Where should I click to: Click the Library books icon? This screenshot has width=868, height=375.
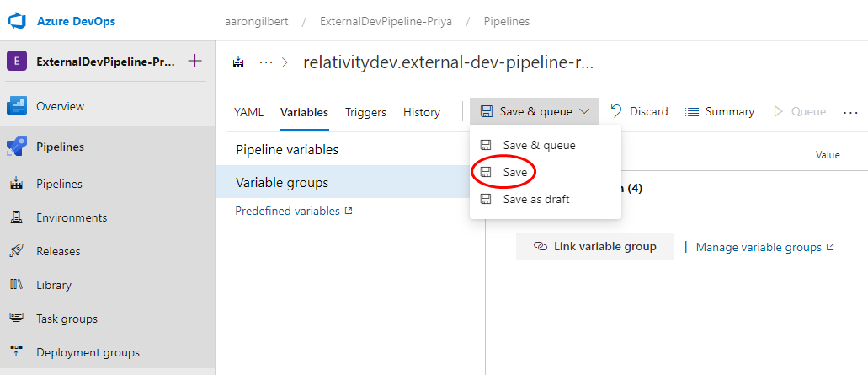(x=17, y=285)
